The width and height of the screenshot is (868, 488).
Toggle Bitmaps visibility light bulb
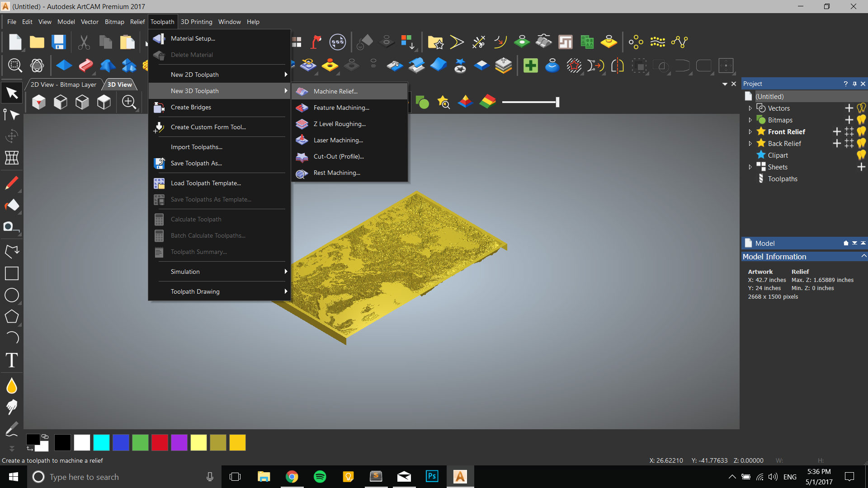[861, 120]
